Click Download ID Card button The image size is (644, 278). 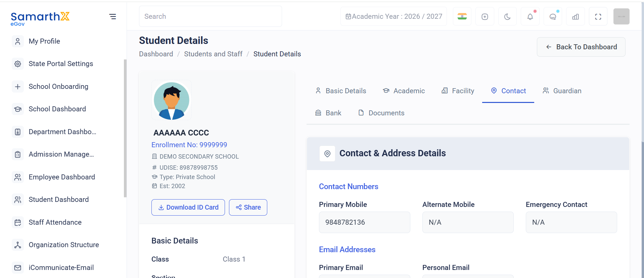(188, 207)
